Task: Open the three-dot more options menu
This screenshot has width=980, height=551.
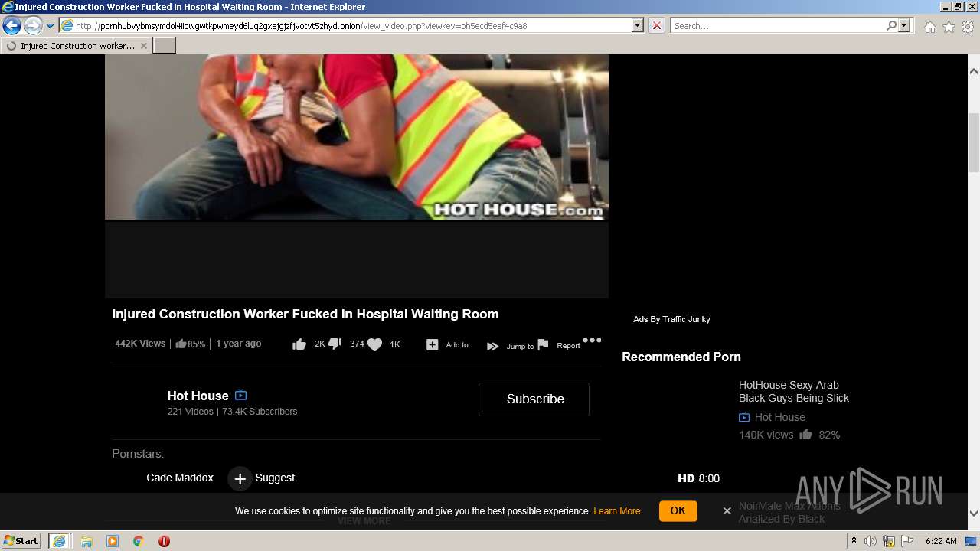Action: tap(592, 341)
